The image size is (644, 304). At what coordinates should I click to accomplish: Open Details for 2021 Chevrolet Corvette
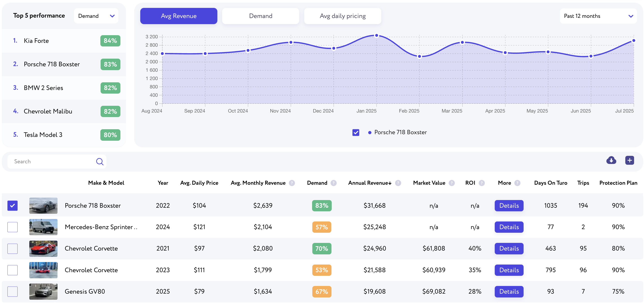(509, 249)
